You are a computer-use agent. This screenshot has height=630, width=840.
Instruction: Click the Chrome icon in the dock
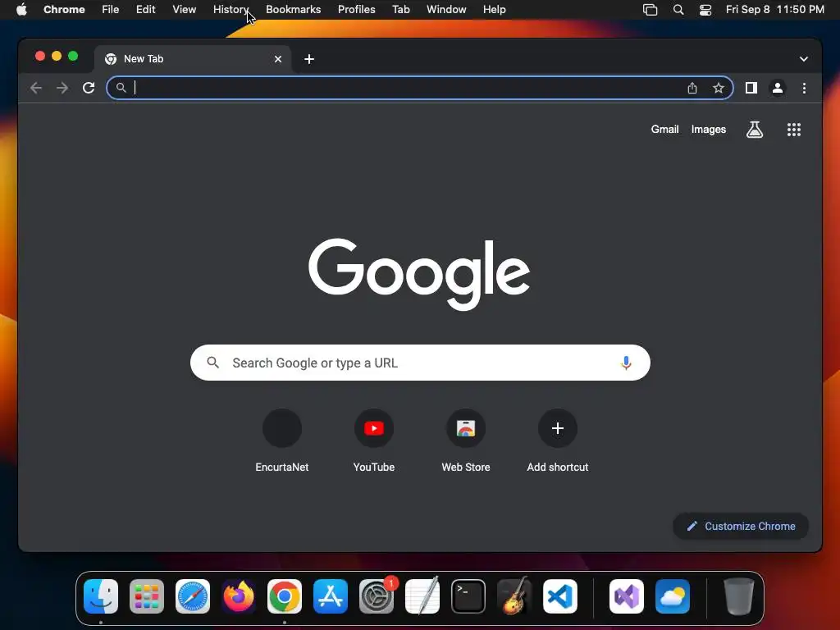pos(285,596)
